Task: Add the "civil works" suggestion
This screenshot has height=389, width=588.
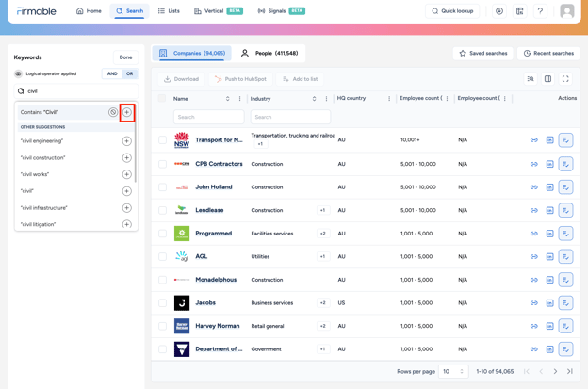Action: 127,174
